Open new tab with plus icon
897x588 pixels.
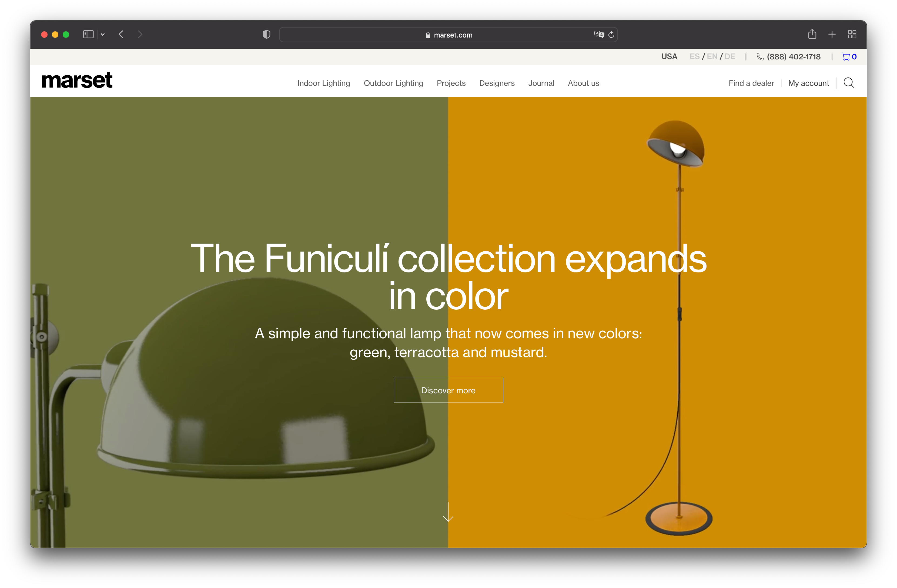(x=832, y=34)
